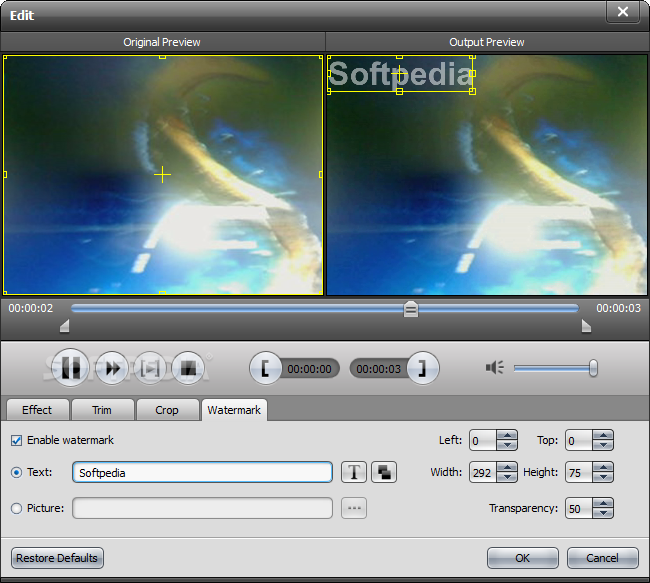650x583 pixels.
Task: Increase the Width value
Action: coord(507,467)
